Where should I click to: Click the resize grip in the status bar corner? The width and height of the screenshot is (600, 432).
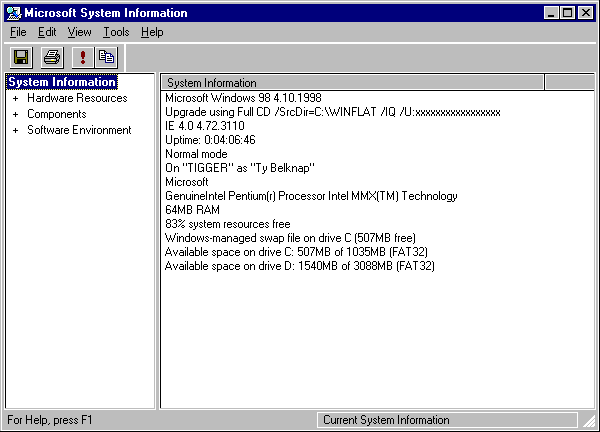click(589, 421)
